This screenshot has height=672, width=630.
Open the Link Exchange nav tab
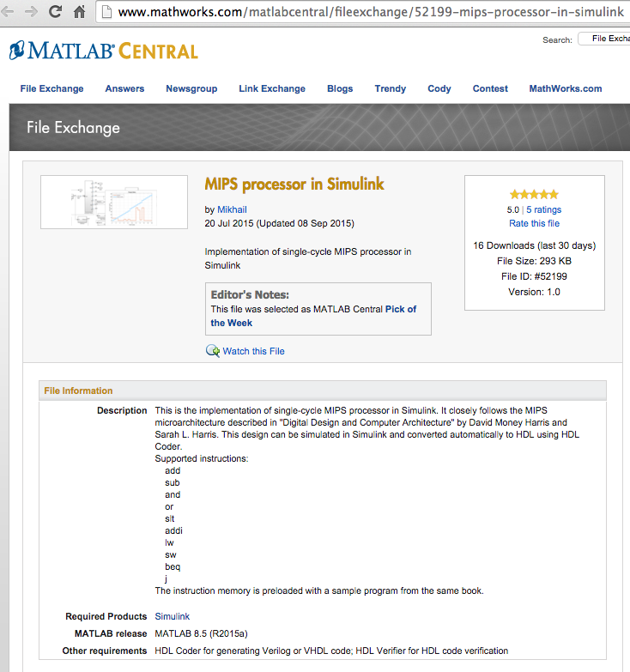point(272,88)
